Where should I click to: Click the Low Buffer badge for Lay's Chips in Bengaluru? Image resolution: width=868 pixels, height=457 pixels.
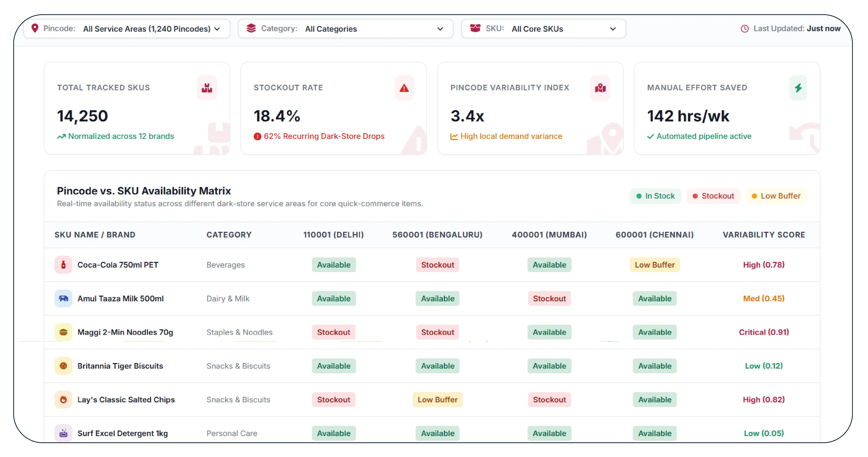coord(437,399)
